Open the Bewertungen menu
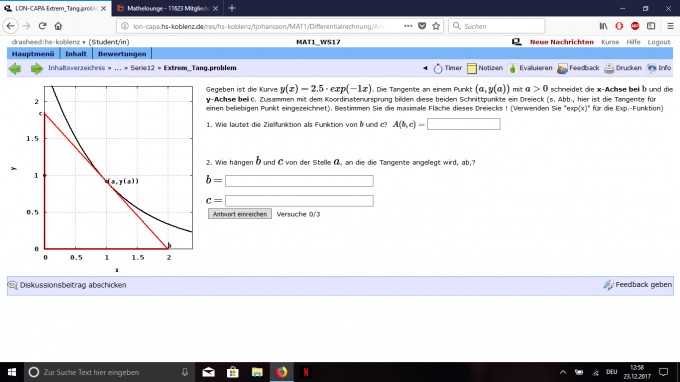The width and height of the screenshot is (680, 382). (x=122, y=54)
